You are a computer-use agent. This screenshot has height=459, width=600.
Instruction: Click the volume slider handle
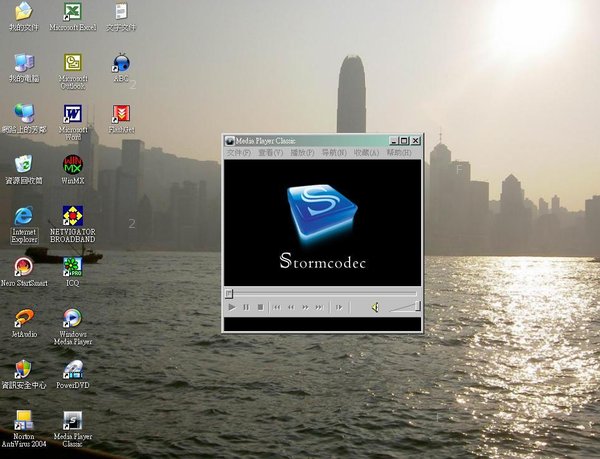[418, 306]
